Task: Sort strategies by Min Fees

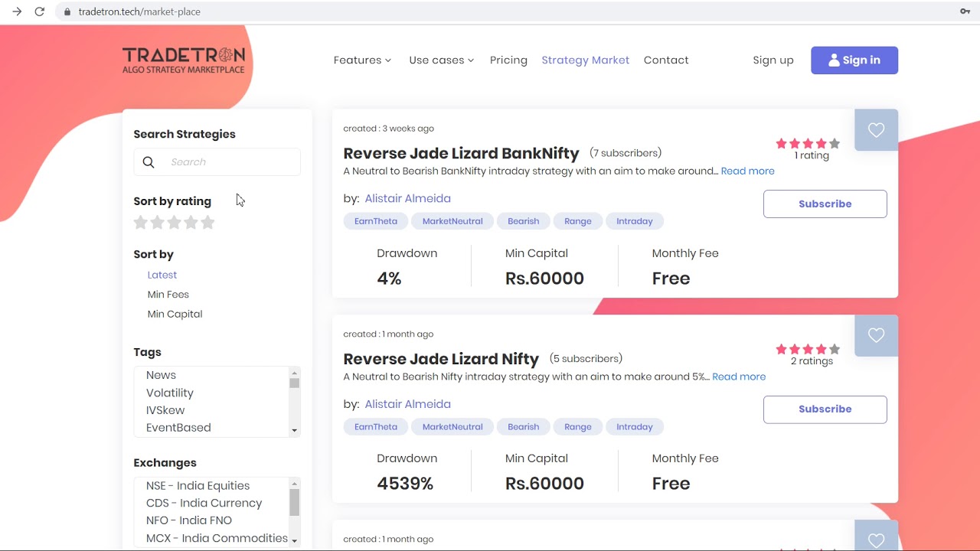Action: coord(168,295)
